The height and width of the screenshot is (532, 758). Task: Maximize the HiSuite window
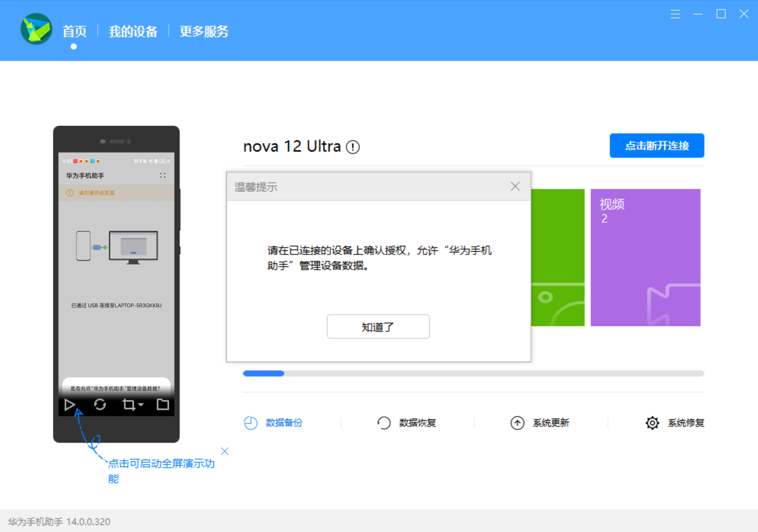pyautogui.click(x=721, y=14)
